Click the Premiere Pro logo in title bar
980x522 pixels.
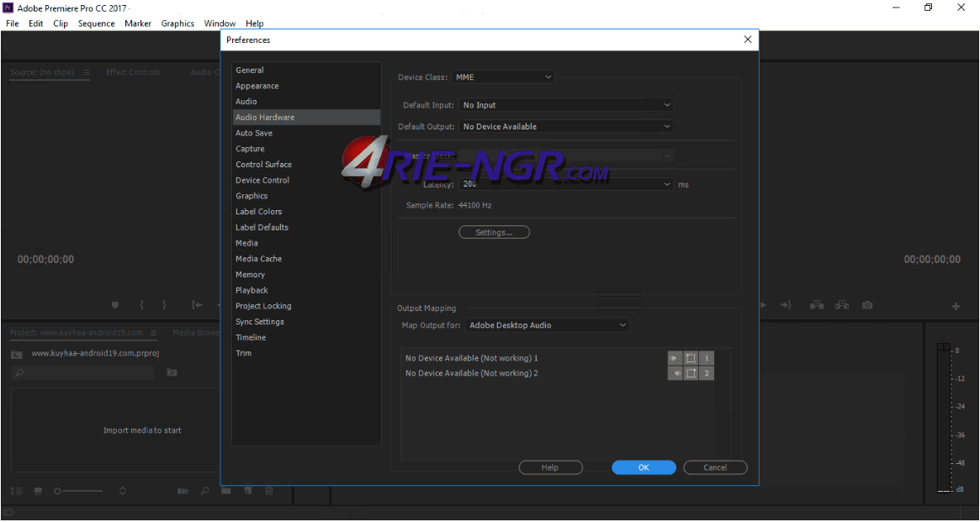point(8,8)
